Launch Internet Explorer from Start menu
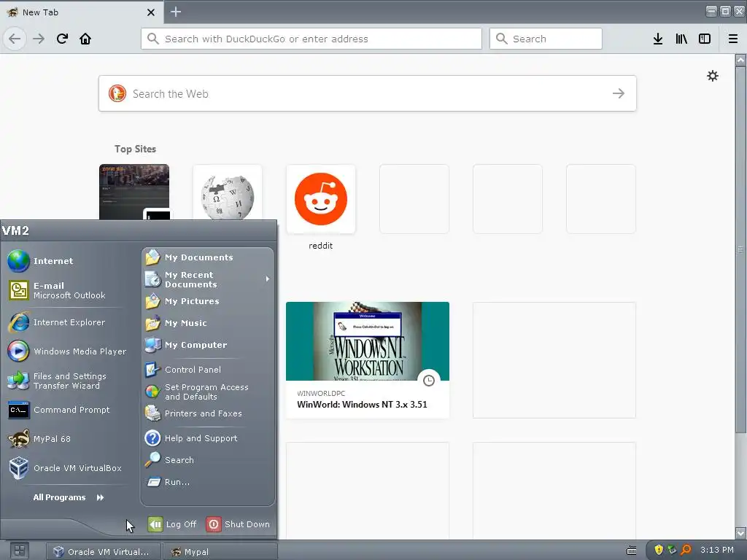This screenshot has height=560, width=747. [x=68, y=322]
